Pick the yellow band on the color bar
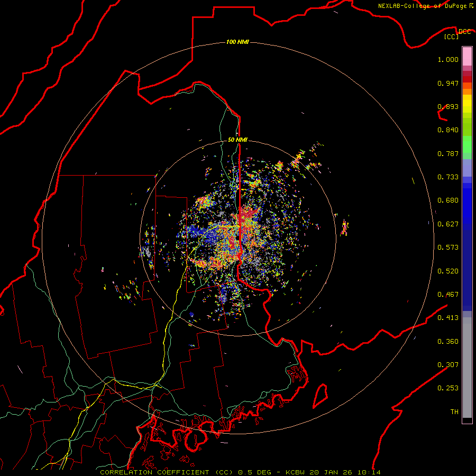Viewport: 476px width, 476px height. click(x=467, y=104)
